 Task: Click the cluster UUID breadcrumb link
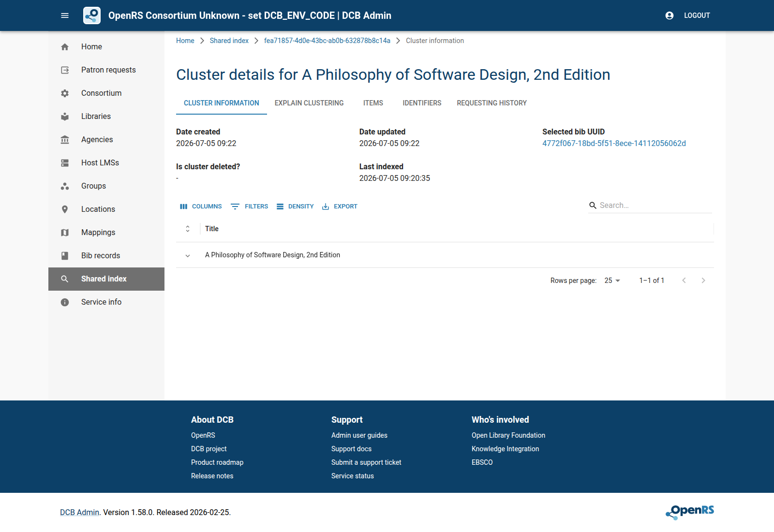pyautogui.click(x=327, y=41)
